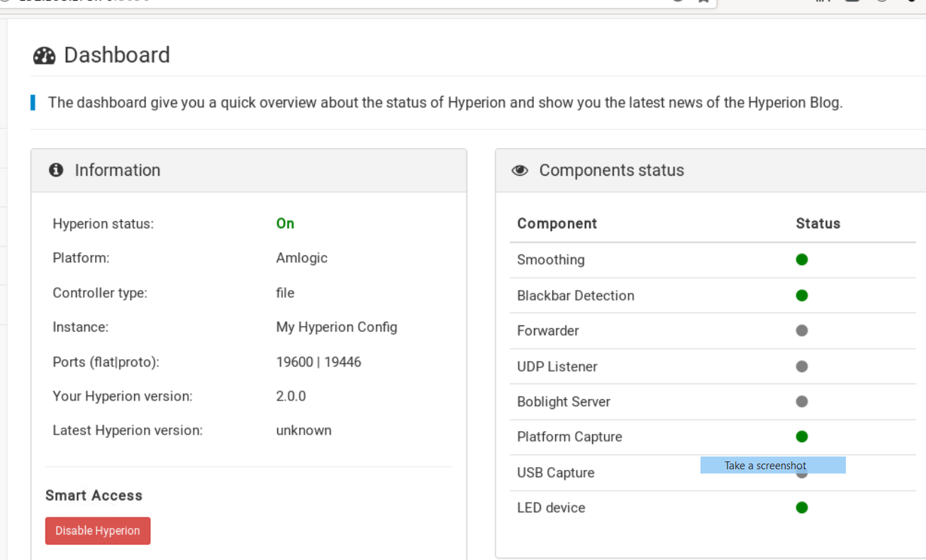Click the green On status value
Screen dimensions: 926x560
(285, 223)
